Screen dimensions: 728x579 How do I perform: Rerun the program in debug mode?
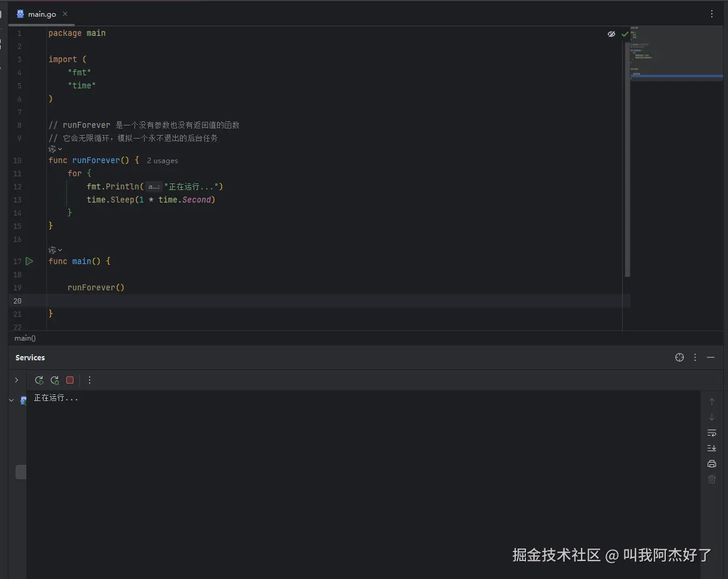[55, 380]
